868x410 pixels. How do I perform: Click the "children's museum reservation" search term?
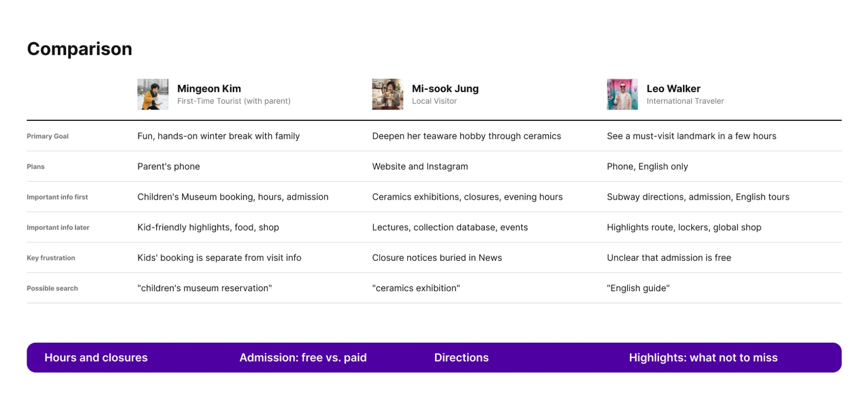click(205, 288)
